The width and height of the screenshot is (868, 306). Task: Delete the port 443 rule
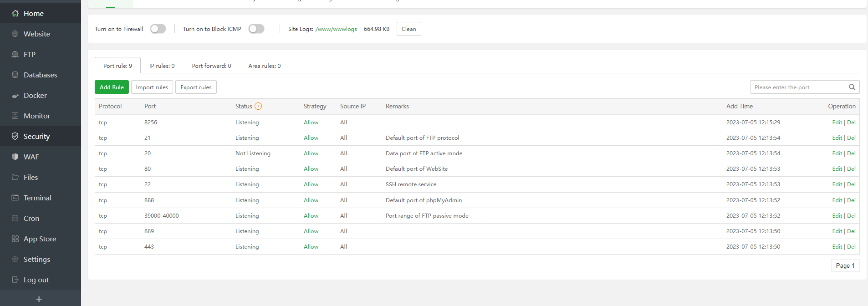pyautogui.click(x=851, y=247)
